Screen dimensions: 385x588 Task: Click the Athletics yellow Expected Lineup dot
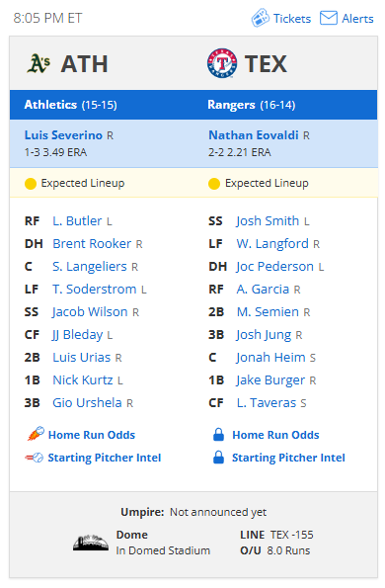[x=31, y=184]
